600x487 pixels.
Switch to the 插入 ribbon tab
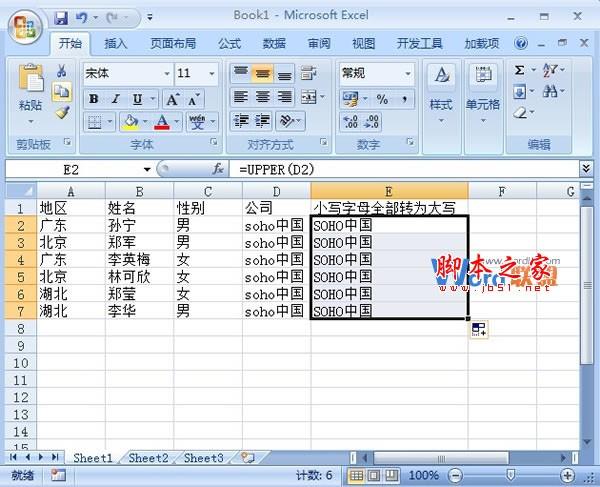[x=116, y=44]
